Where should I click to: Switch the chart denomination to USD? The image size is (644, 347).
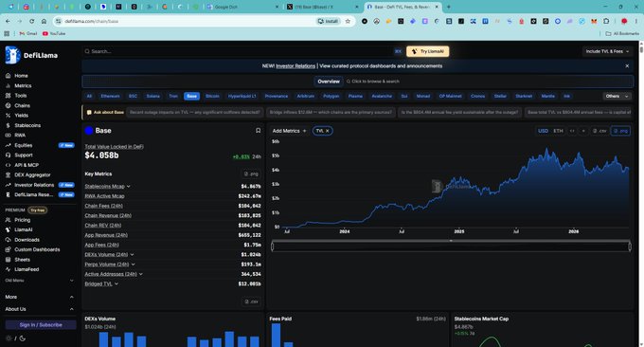coord(543,131)
